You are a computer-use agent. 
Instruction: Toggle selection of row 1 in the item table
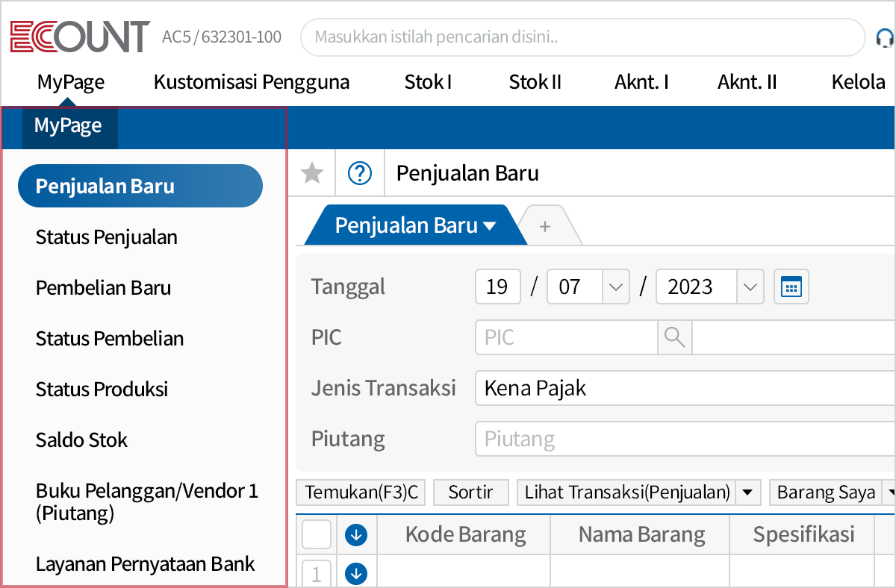pyautogui.click(x=316, y=573)
